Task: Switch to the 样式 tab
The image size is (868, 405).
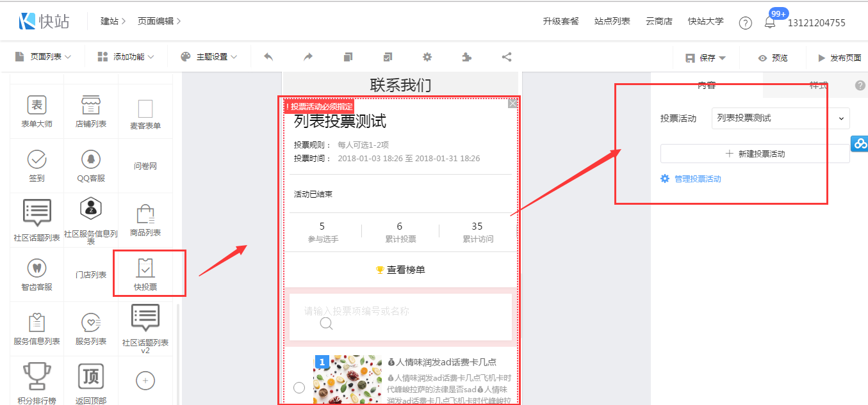Action: [818, 85]
